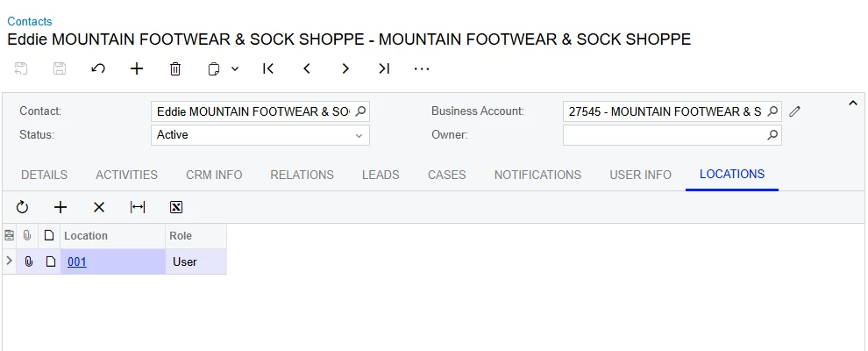Viewport: 868px width, 351px height.
Task: Fit columns to width in grid
Action: 138,207
